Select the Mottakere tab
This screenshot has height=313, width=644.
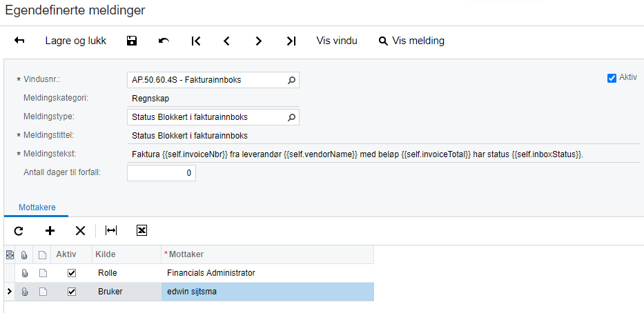(37, 207)
